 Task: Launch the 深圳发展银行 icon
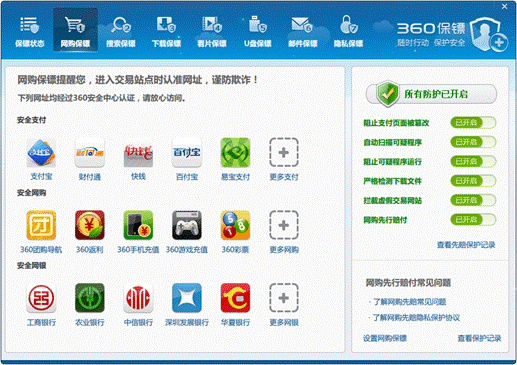pyautogui.click(x=187, y=298)
